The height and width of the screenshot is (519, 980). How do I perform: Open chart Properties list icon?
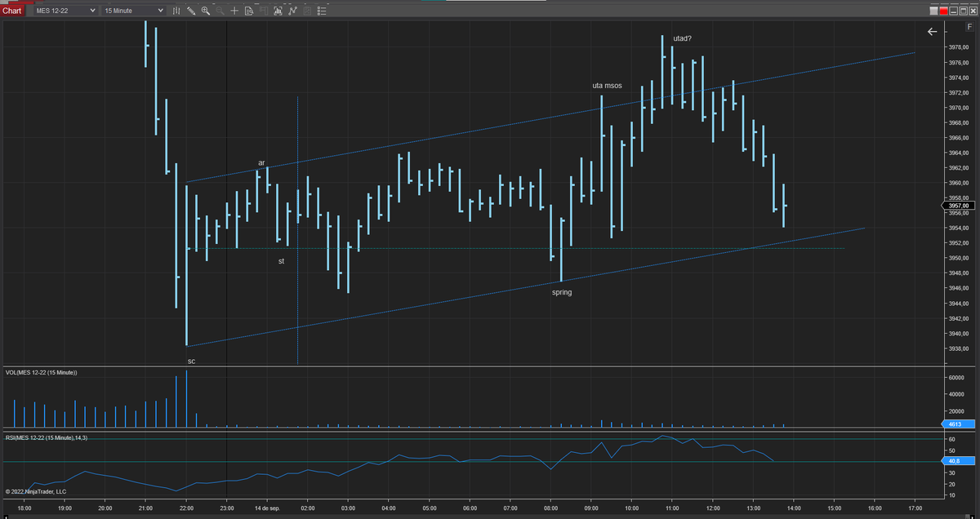click(x=321, y=11)
